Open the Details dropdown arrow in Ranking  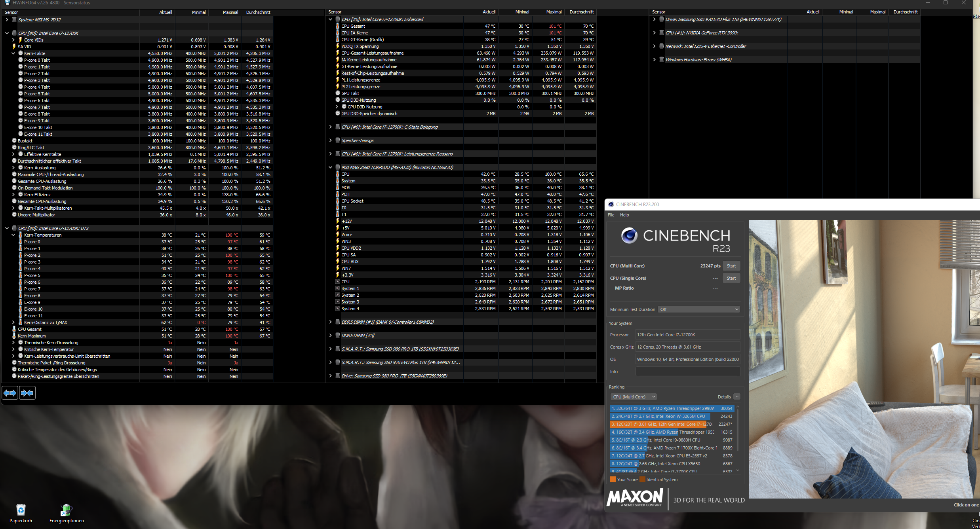coord(736,397)
